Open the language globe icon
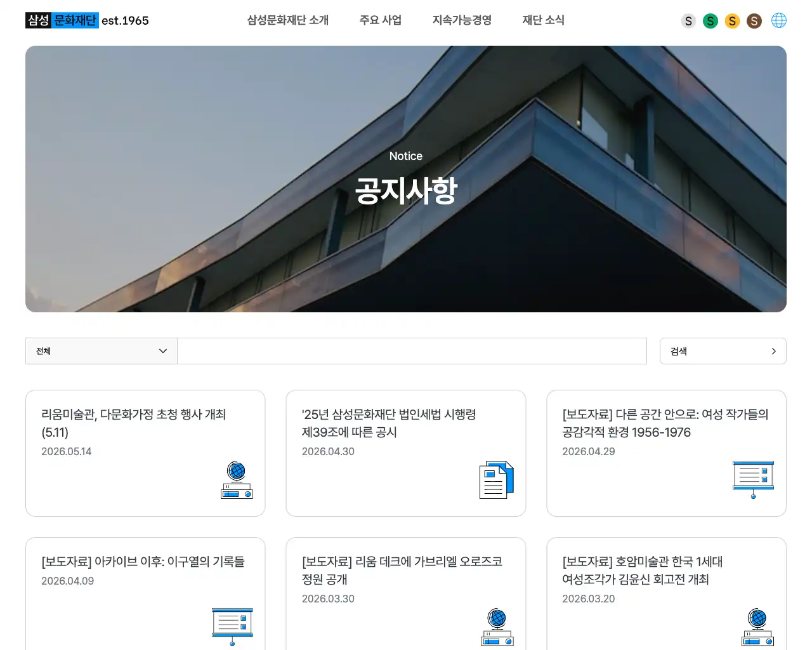Image resolution: width=812 pixels, height=650 pixels. pyautogui.click(x=779, y=20)
